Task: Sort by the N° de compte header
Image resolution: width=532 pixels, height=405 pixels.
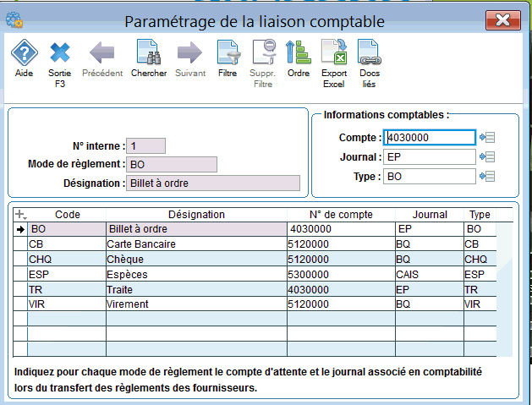Action: point(341,215)
